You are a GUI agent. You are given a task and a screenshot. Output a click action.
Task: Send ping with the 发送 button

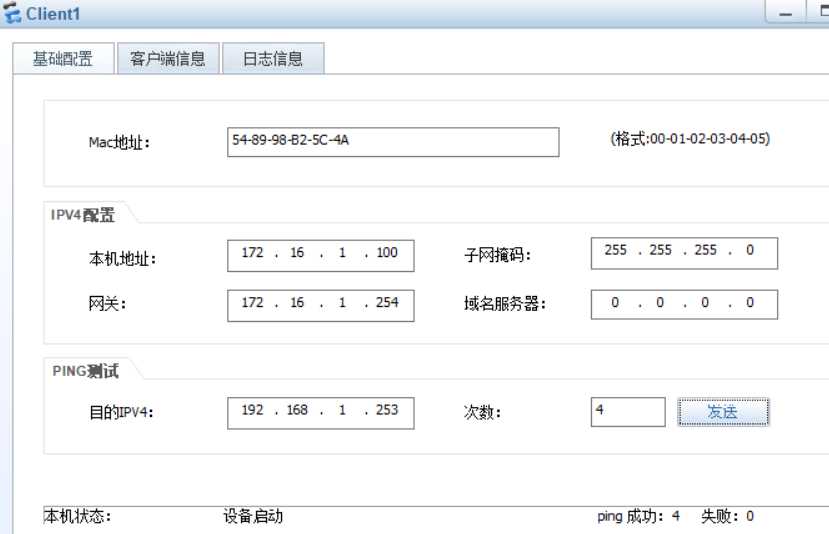(x=723, y=411)
